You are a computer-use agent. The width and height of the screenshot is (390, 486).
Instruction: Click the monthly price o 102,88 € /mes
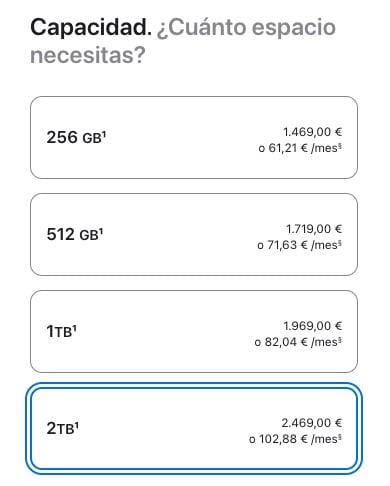(x=295, y=439)
